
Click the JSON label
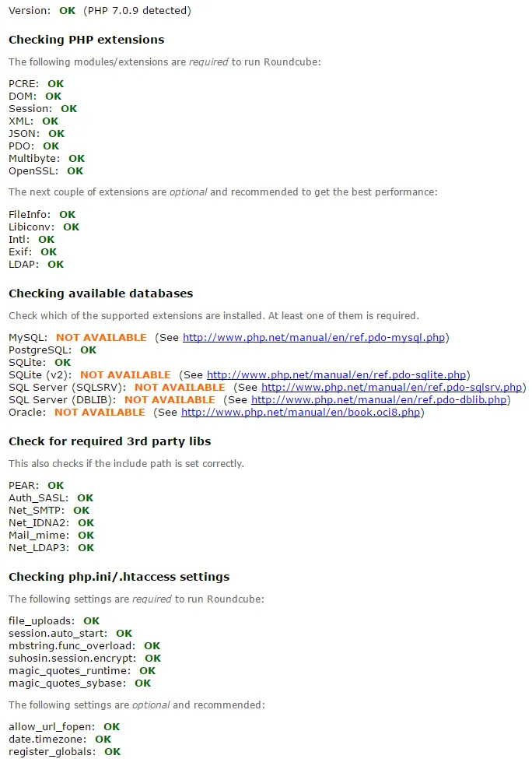(24, 134)
